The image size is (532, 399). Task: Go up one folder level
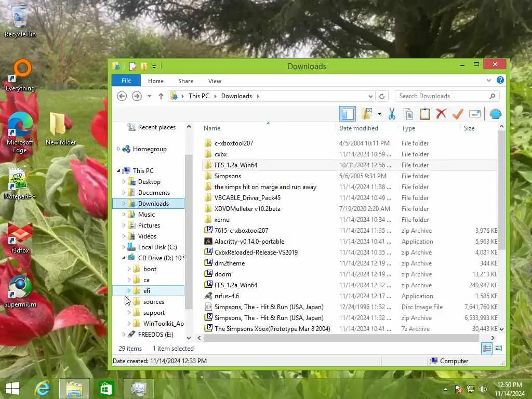click(x=161, y=96)
